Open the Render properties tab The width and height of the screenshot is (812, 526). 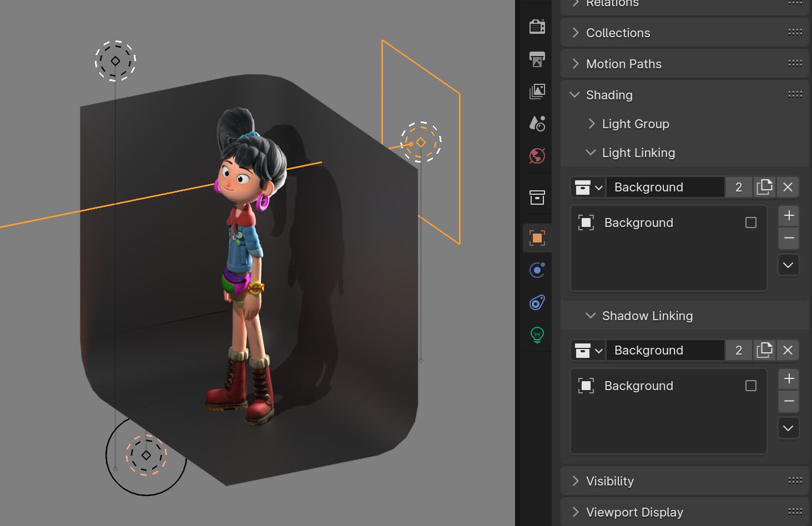(536, 26)
